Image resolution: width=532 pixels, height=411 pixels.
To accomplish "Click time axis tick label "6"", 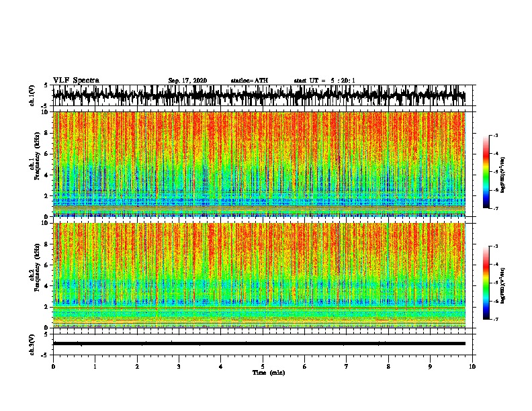I will (x=305, y=367).
